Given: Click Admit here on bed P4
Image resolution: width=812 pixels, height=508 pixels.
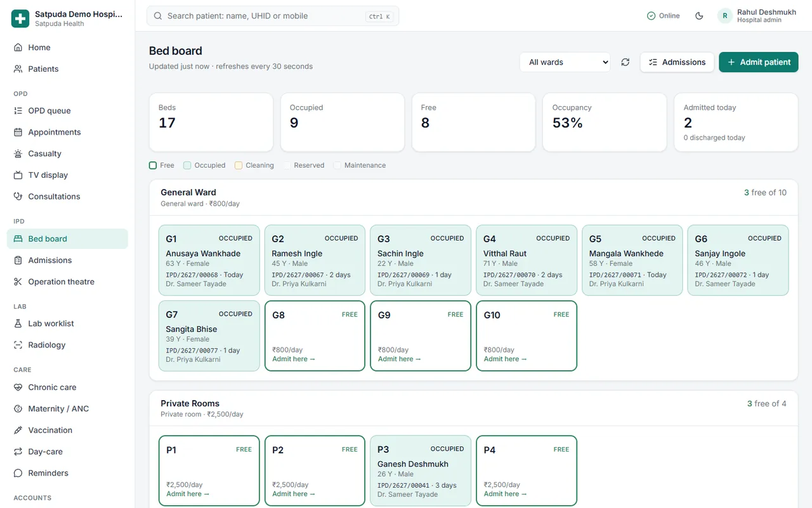Looking at the screenshot, I should pyautogui.click(x=506, y=494).
